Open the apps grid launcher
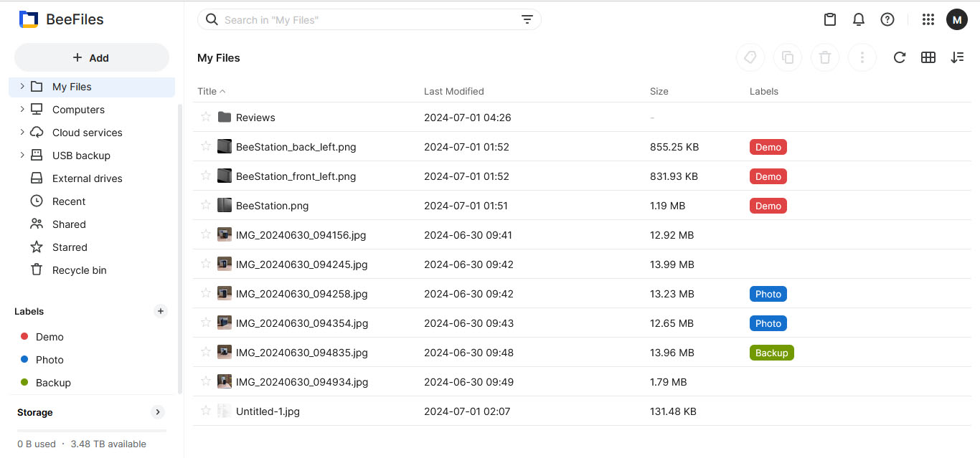980x458 pixels. (x=928, y=20)
